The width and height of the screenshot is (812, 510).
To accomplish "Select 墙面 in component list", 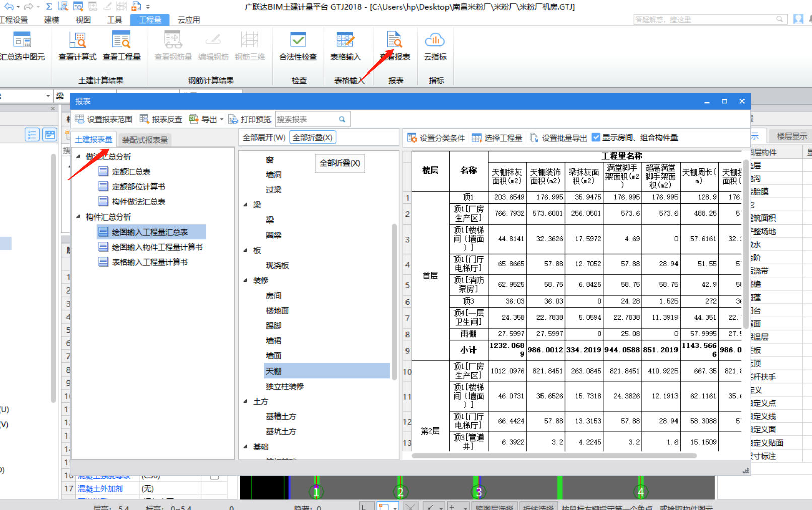I will pos(274,356).
